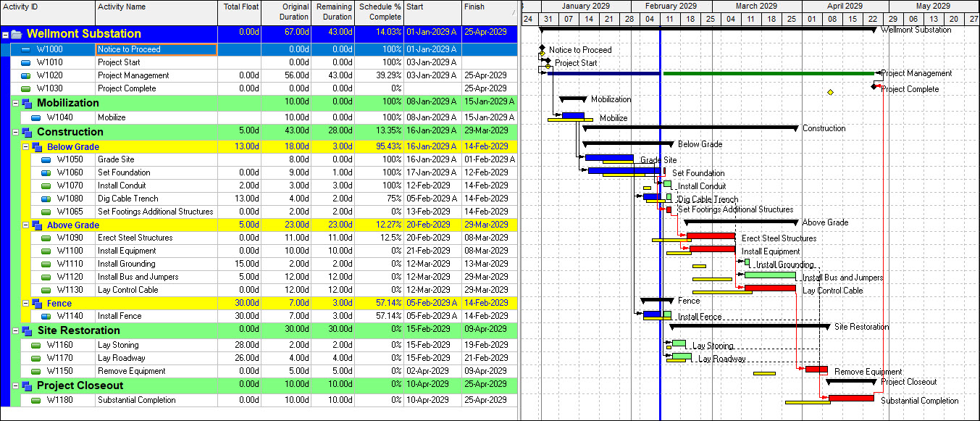Collapse the Wellmont Substation project group

point(6,34)
